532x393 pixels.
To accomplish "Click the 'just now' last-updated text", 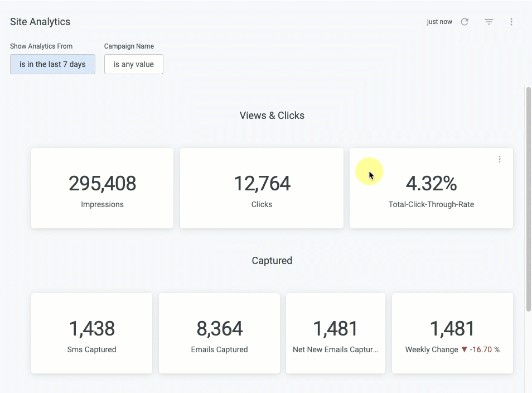I will [x=439, y=22].
